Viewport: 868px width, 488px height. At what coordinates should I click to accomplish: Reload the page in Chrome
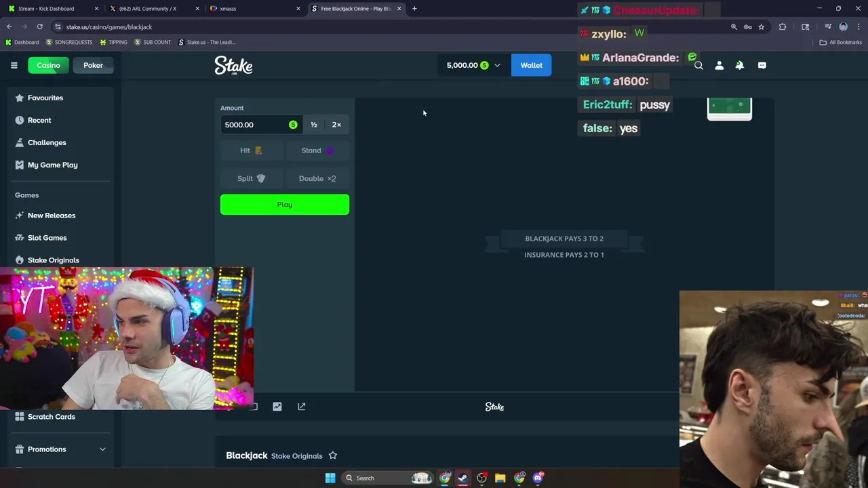point(39,27)
